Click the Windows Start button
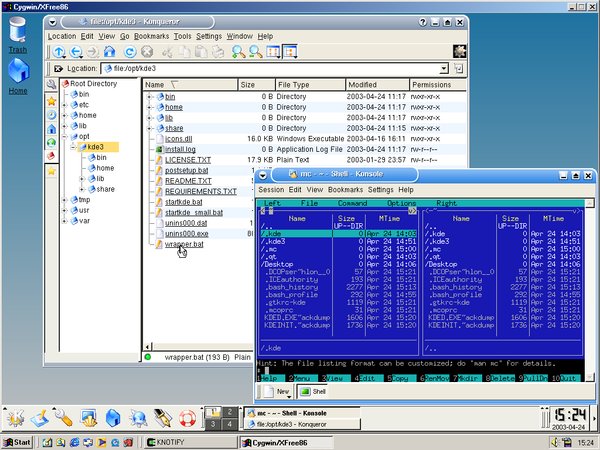 click(17, 442)
